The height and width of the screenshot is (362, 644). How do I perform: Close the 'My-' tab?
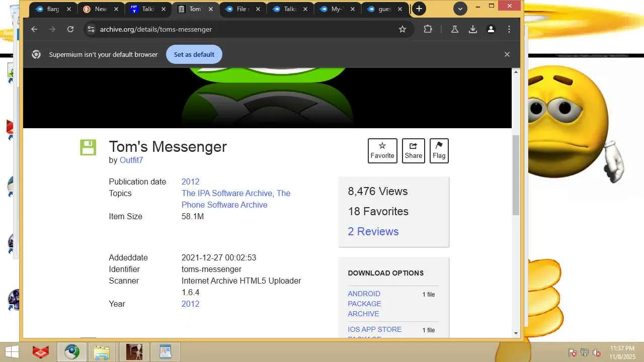click(353, 9)
